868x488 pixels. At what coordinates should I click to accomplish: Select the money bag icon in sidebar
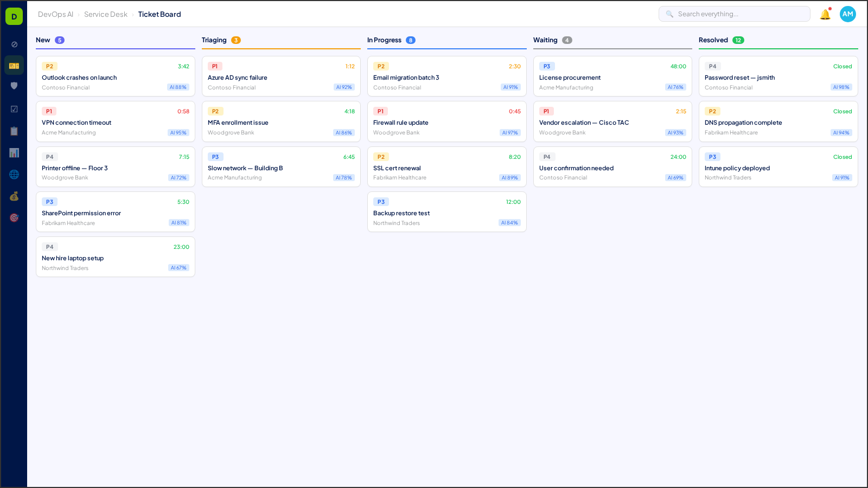tap(14, 196)
